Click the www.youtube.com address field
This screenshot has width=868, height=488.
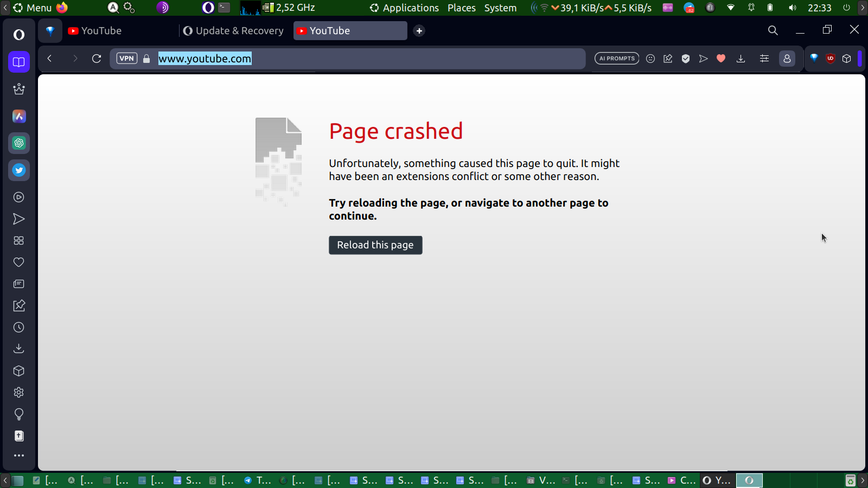[347, 59]
